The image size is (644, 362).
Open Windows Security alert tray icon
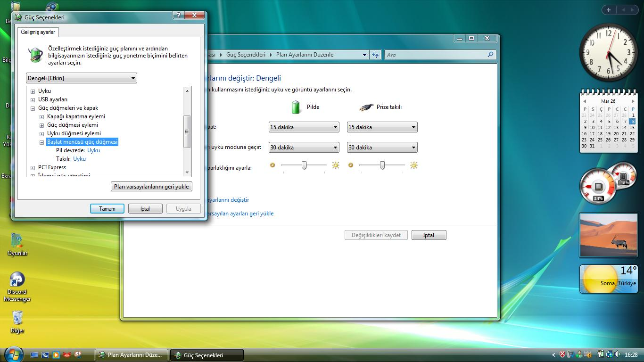coord(562,354)
